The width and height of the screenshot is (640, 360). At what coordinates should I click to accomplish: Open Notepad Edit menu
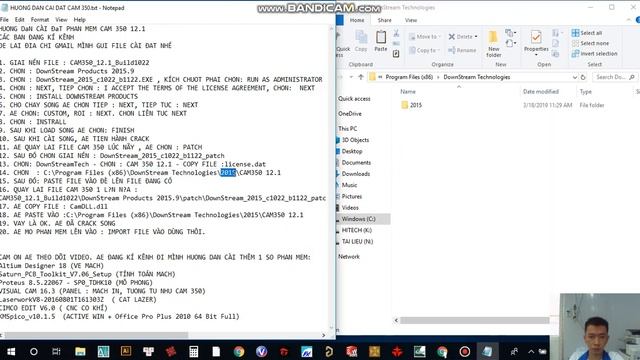coord(19,20)
